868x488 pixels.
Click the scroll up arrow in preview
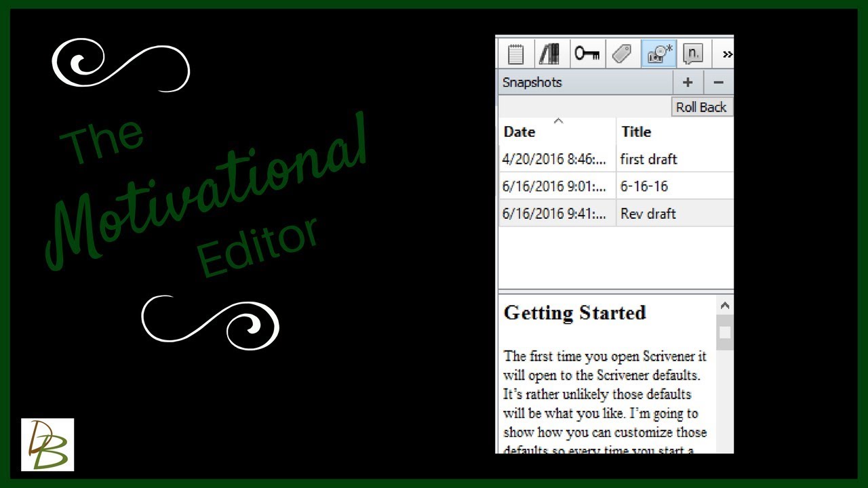pyautogui.click(x=725, y=306)
